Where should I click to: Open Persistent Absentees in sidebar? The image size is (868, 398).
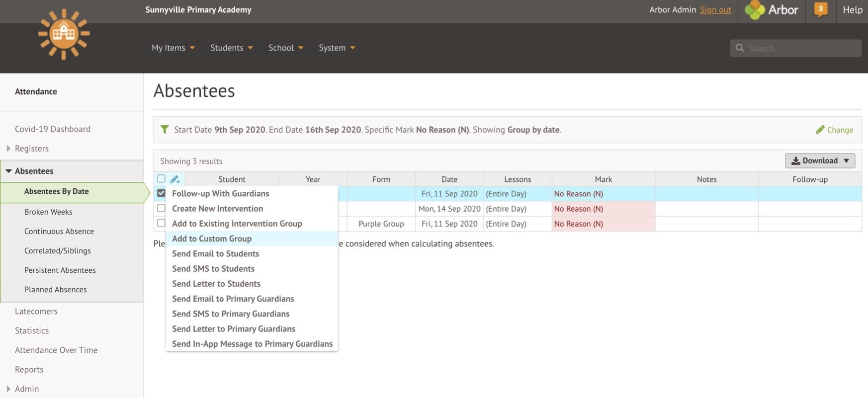click(x=60, y=270)
